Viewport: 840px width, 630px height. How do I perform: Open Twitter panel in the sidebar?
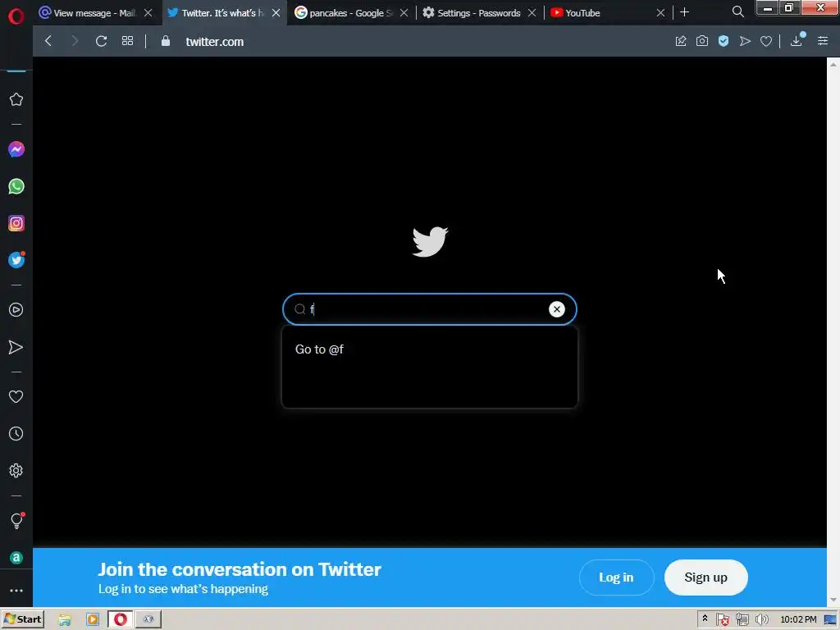pos(16,260)
